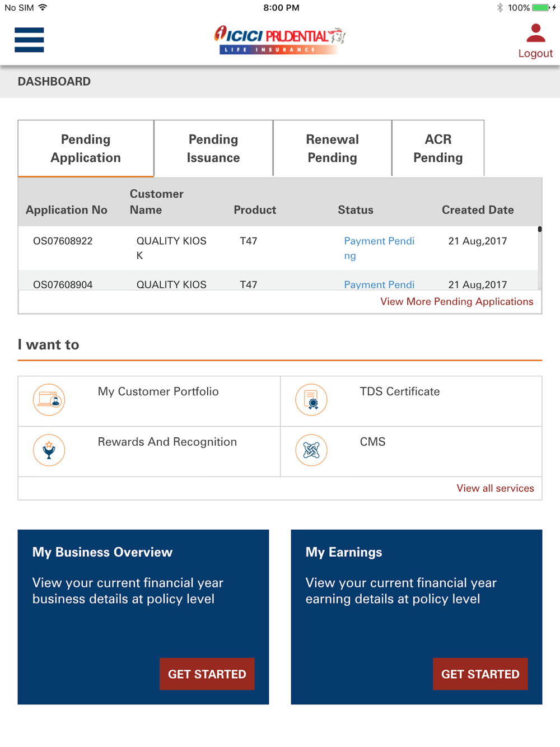This screenshot has height=747, width=560.
Task: Check the Bluetooth status icon
Action: point(500,8)
